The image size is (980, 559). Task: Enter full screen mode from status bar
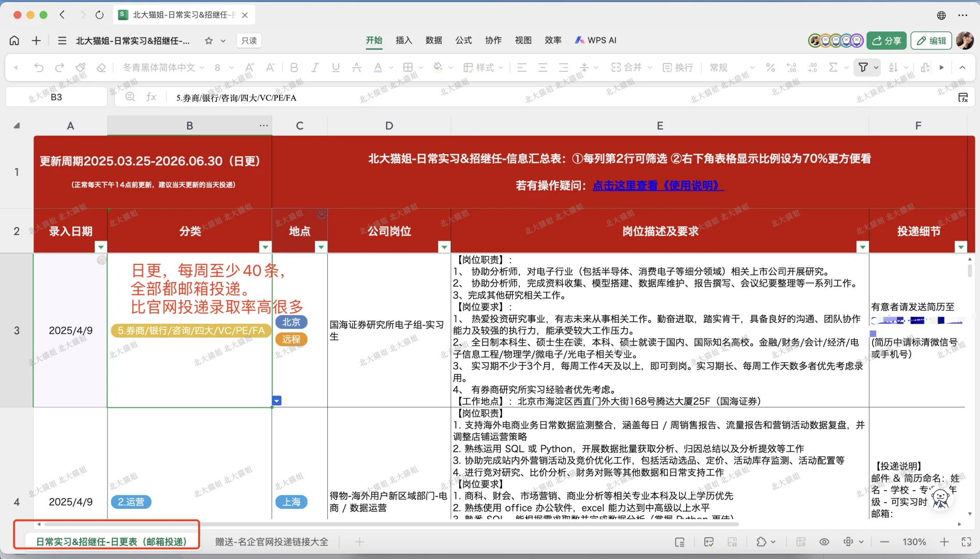pyautogui.click(x=967, y=542)
